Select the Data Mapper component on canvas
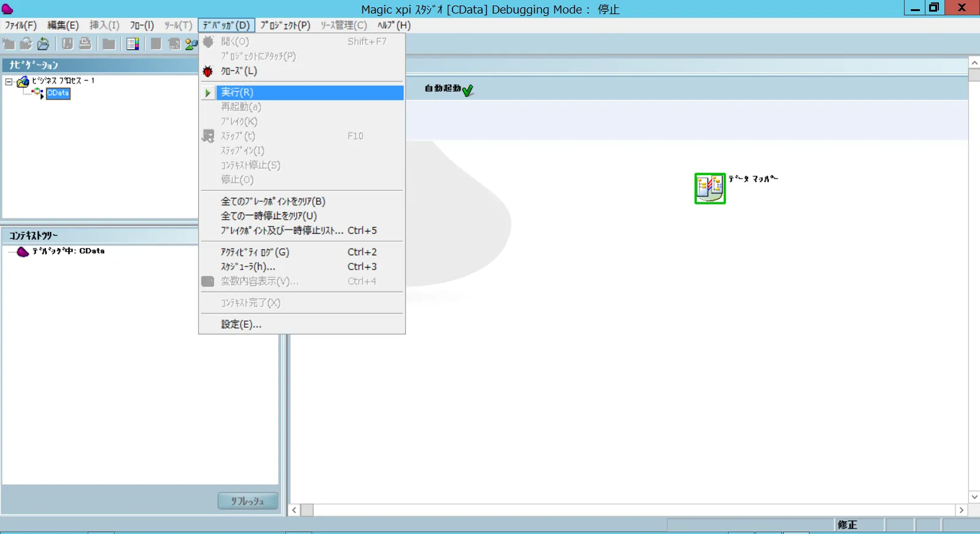Viewport: 980px width, 534px height. (x=710, y=188)
